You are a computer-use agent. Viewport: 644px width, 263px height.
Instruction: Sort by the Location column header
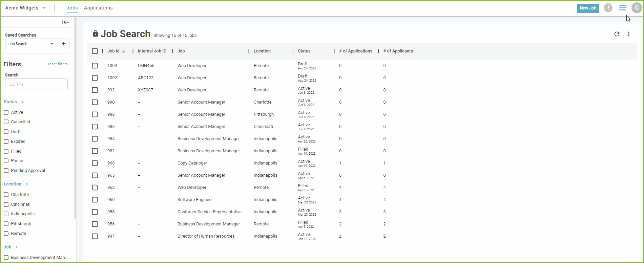point(262,51)
